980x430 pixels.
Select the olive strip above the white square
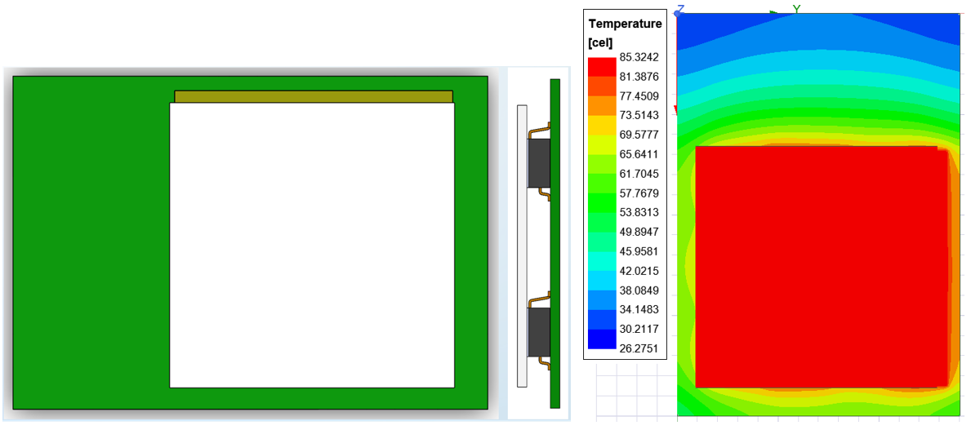click(313, 96)
